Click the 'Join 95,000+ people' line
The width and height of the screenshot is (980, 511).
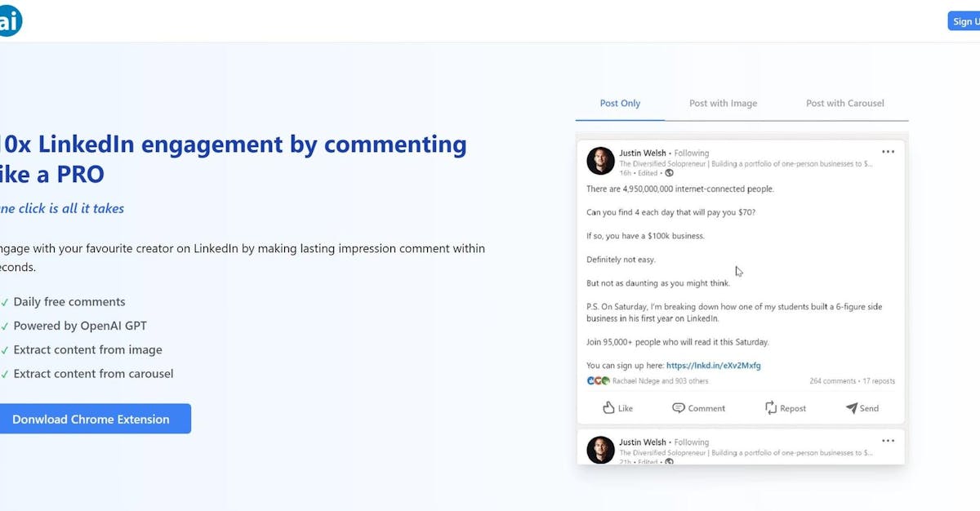pos(678,342)
